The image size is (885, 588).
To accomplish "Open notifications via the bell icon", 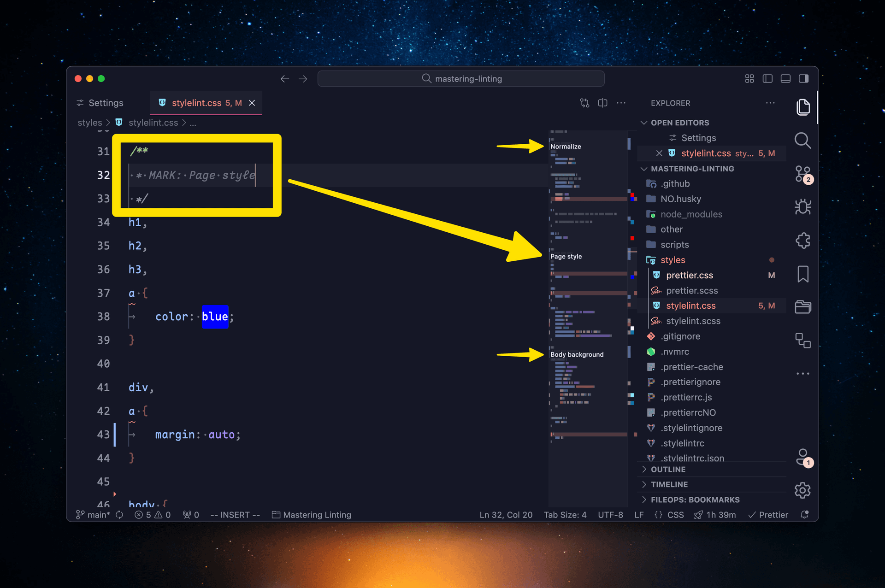I will tap(805, 515).
